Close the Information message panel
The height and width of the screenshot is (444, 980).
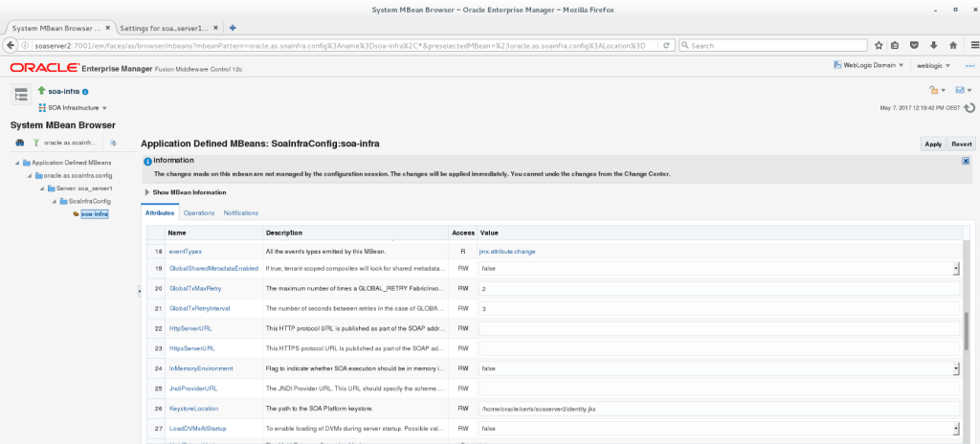click(x=966, y=161)
